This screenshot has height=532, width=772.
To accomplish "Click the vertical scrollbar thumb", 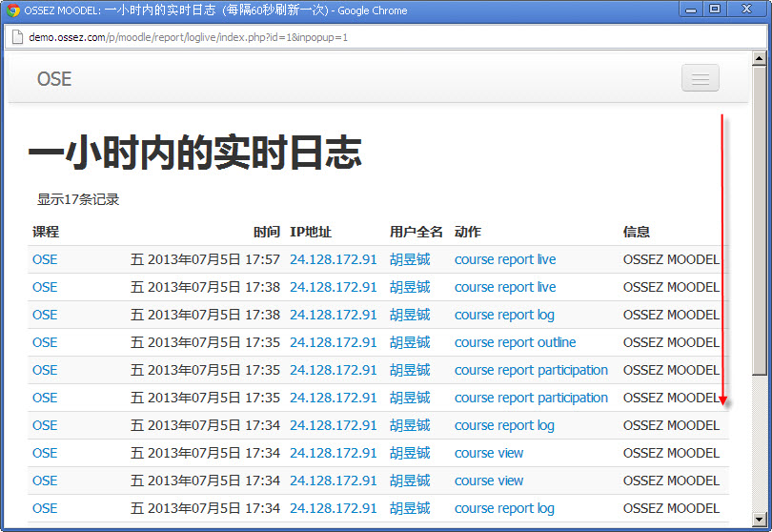I will (760, 219).
